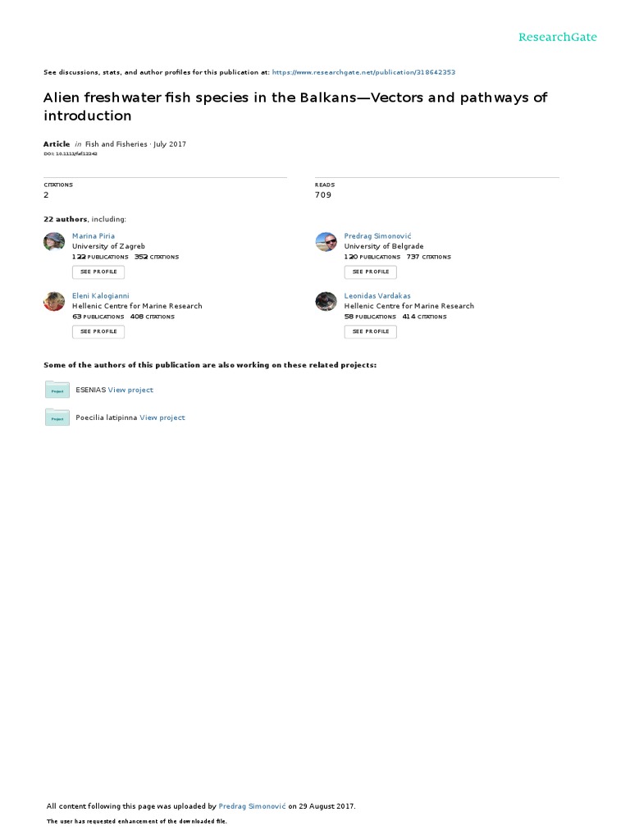
Task: Open Eleni Kalogianni's author name link
Action: (101, 295)
